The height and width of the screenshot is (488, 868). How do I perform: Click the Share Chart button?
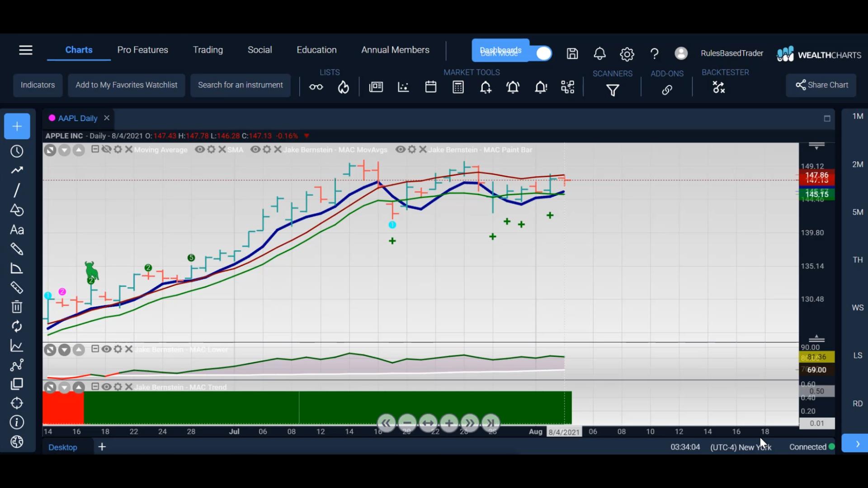pyautogui.click(x=821, y=85)
